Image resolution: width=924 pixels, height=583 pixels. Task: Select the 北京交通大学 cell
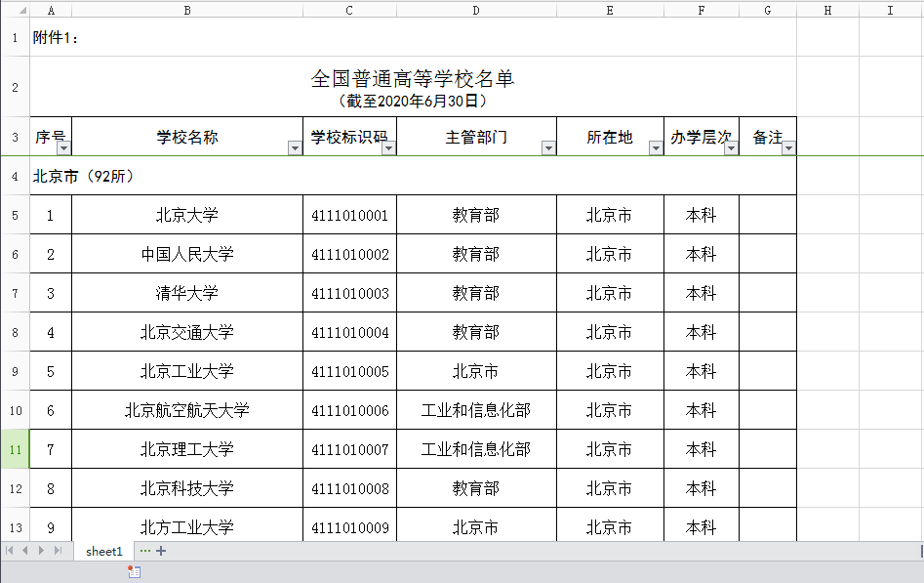pyautogui.click(x=187, y=332)
